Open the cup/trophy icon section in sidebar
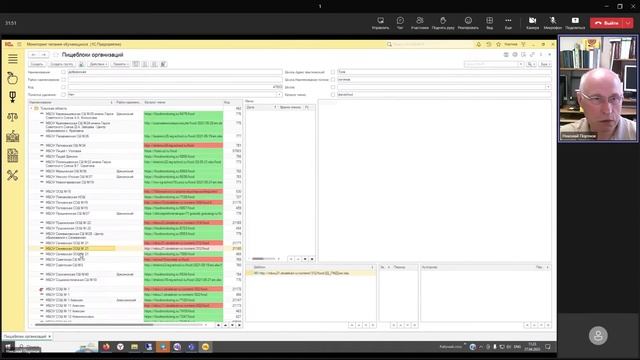 [13, 97]
